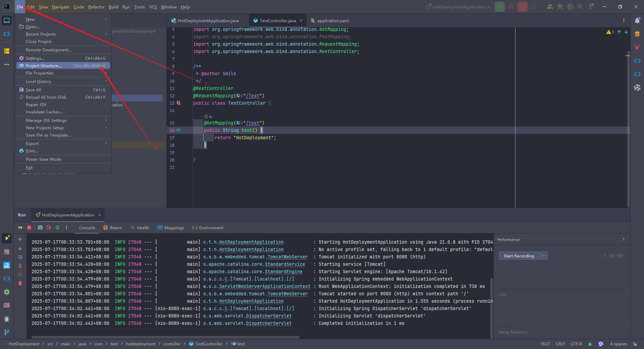Click the Search Everywhere magnifier icon
Image resolution: width=644 pixels, height=349 pixels.
[580, 7]
